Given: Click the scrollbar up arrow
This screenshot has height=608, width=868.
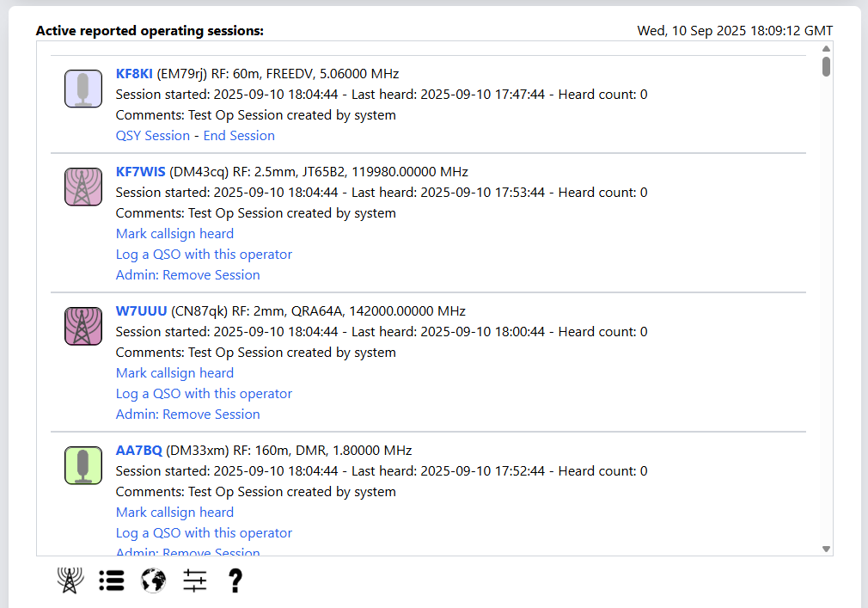Looking at the screenshot, I should point(826,49).
